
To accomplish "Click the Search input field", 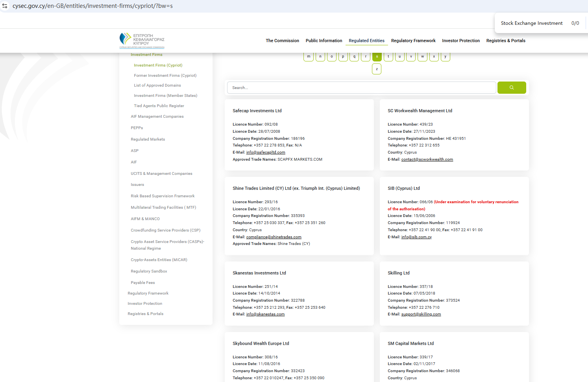I will [x=361, y=87].
